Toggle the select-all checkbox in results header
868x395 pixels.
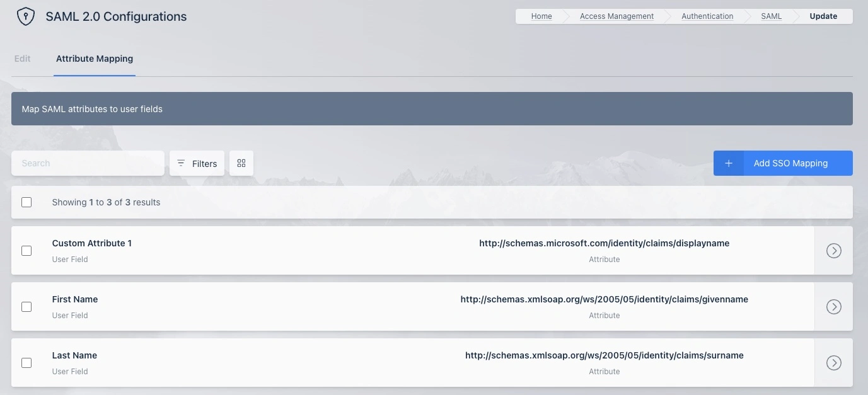[26, 202]
